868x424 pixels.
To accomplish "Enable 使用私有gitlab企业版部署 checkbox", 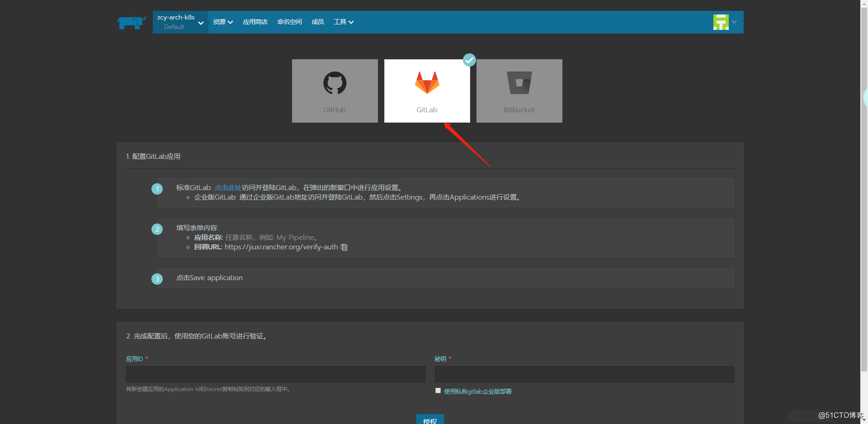I will tap(438, 391).
